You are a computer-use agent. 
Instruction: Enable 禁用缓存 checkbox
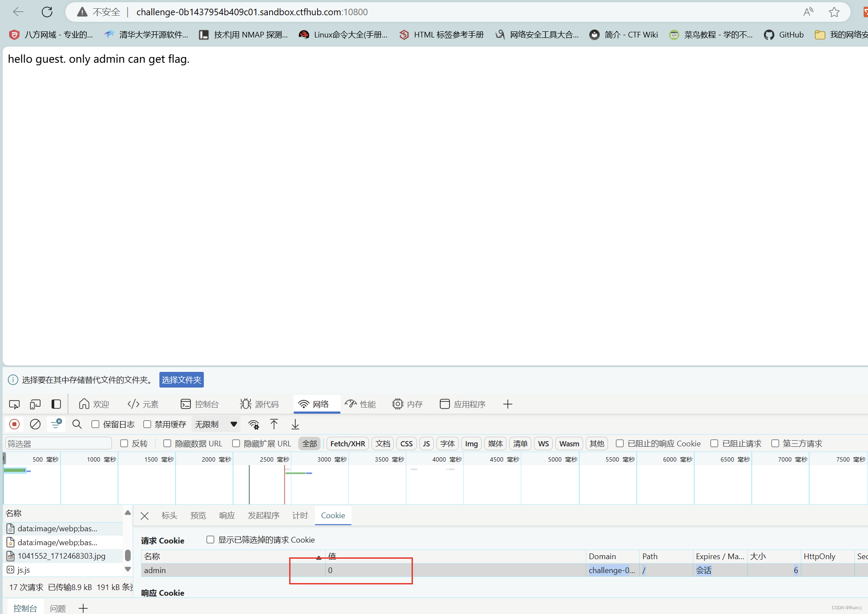click(147, 424)
